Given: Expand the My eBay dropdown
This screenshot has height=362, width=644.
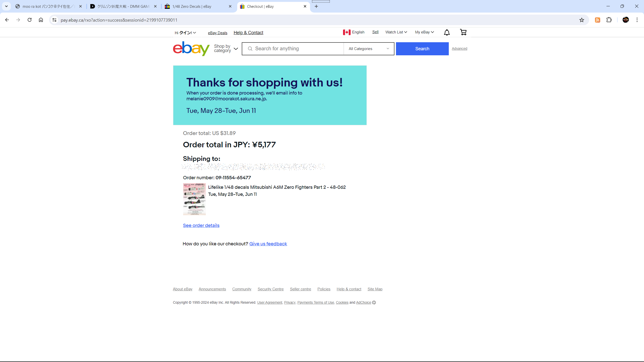Looking at the screenshot, I should 424,32.
